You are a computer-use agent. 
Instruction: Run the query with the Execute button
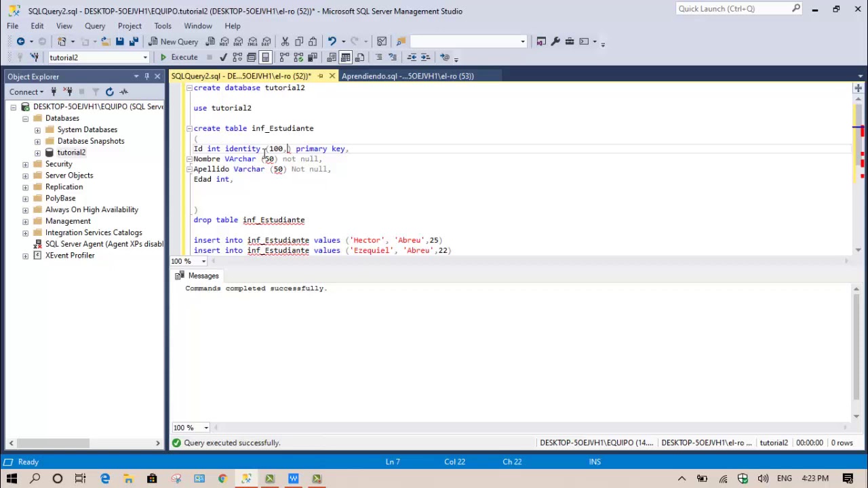[x=178, y=57]
